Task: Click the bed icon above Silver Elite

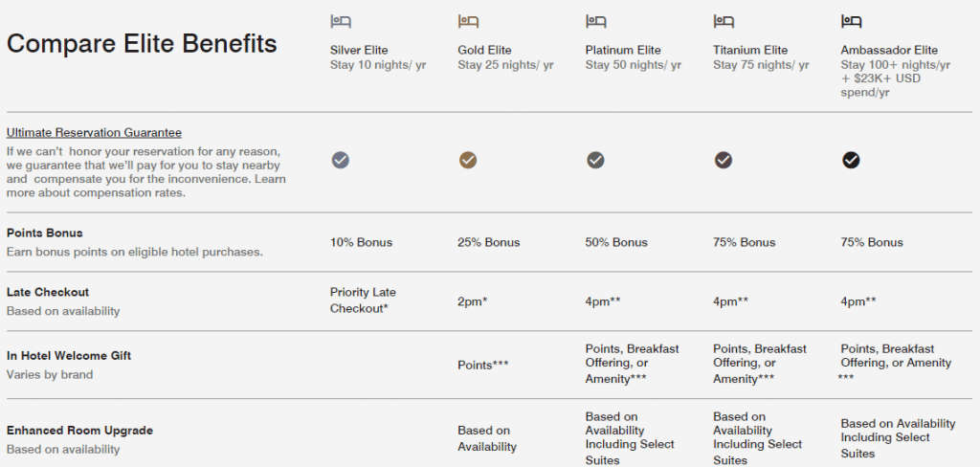Action: (x=341, y=20)
